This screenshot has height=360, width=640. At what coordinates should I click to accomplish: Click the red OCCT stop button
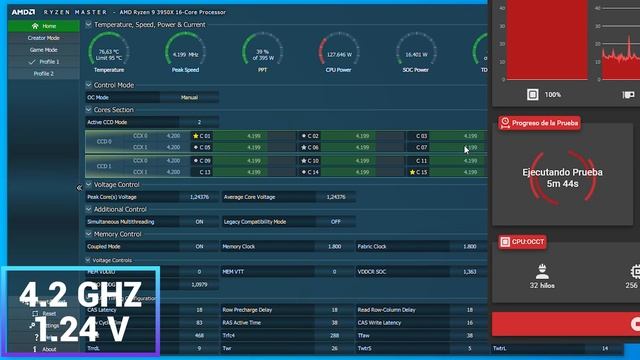566,324
